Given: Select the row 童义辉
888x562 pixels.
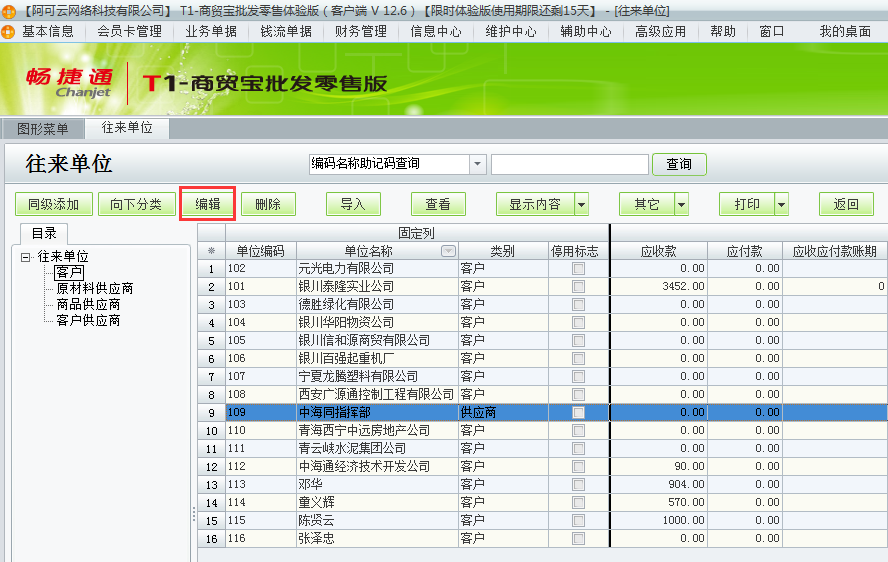Looking at the screenshot, I should 543,503.
